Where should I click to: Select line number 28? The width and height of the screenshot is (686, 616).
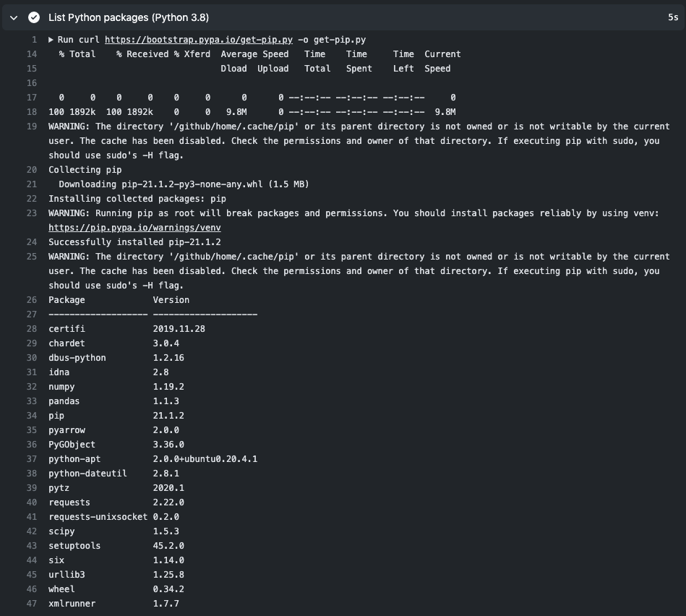[x=32, y=328]
